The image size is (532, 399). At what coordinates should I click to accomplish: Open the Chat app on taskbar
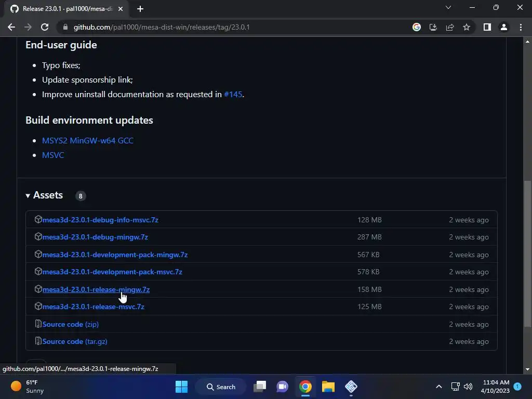[x=282, y=387]
